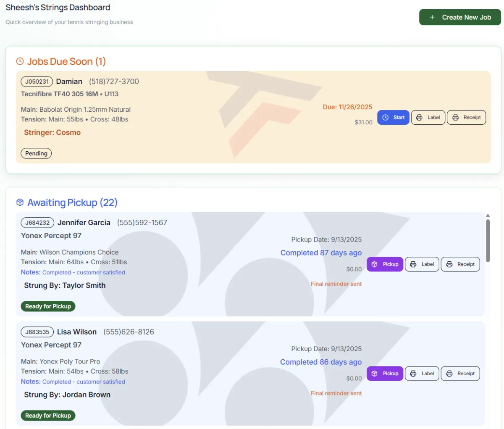Open job ID badge J050231
The width and height of the screenshot is (504, 429).
tap(37, 82)
